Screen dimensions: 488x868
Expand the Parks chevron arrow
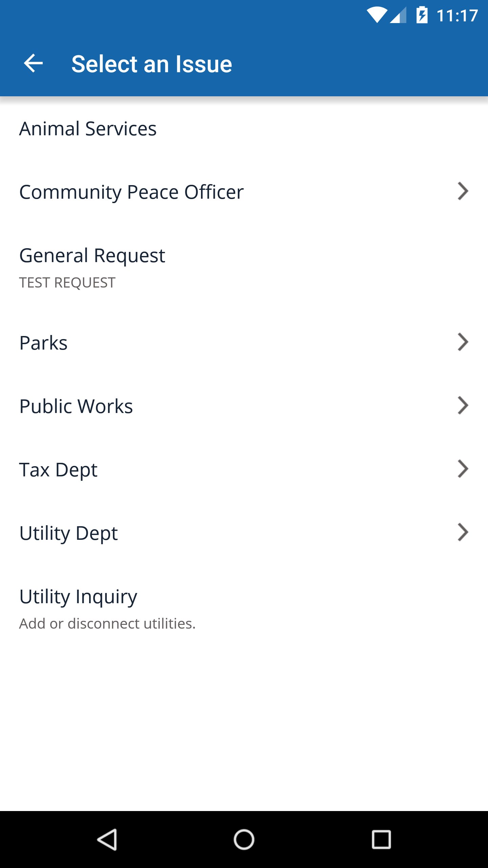[463, 342]
